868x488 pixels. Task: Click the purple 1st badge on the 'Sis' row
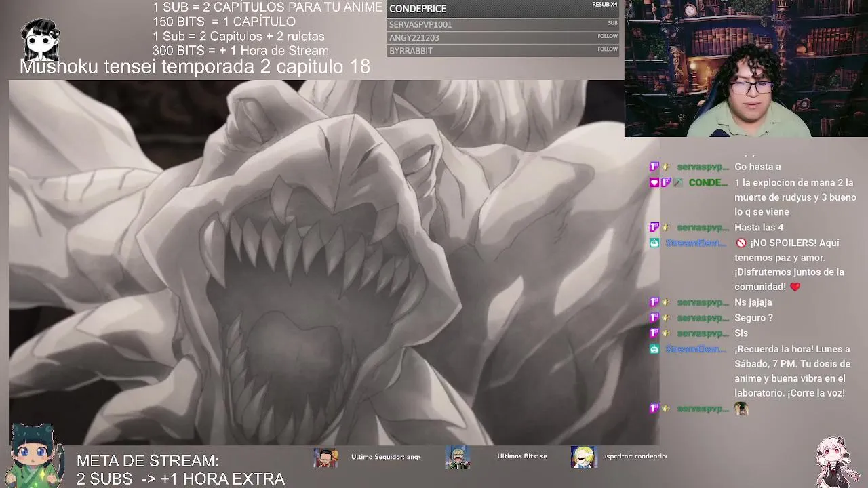pos(654,333)
